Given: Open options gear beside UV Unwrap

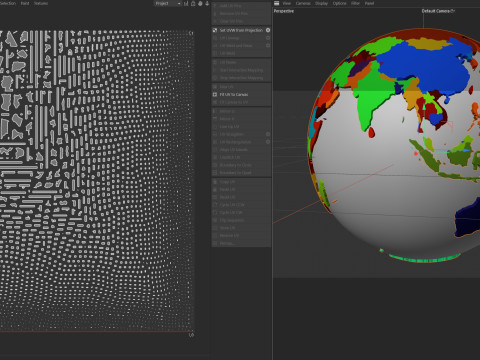Looking at the screenshot, I should click(x=268, y=38).
